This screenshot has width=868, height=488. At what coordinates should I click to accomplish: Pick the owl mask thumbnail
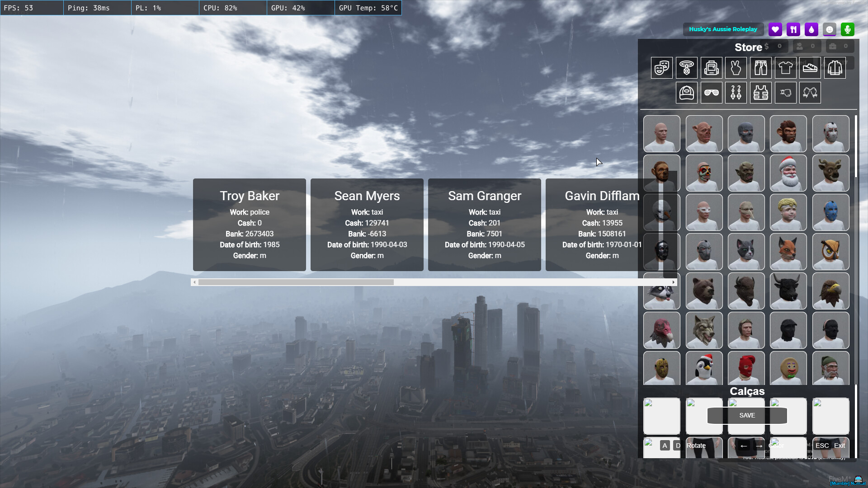(830, 252)
